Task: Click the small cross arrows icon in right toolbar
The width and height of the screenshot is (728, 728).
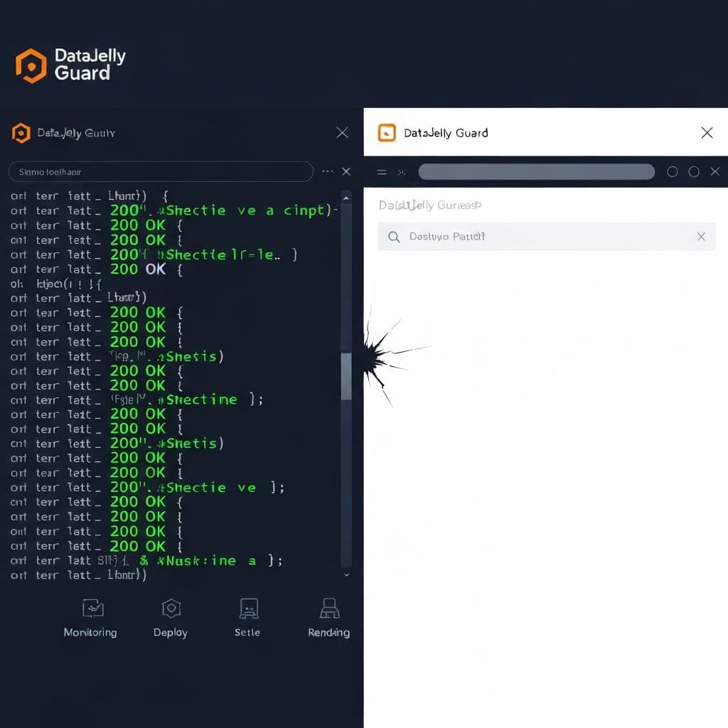Action: [x=402, y=172]
